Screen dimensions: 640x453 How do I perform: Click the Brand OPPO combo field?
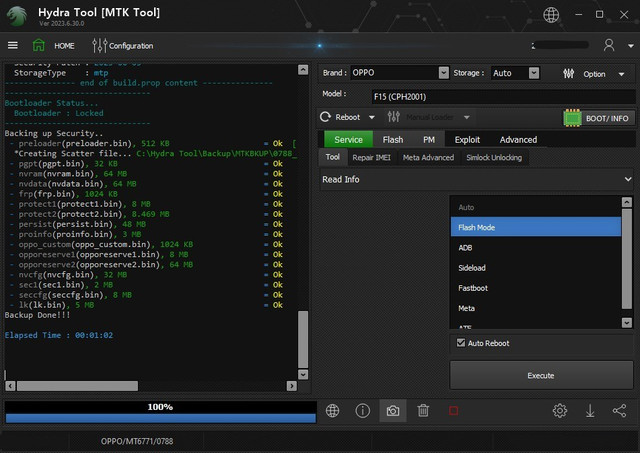[x=399, y=73]
